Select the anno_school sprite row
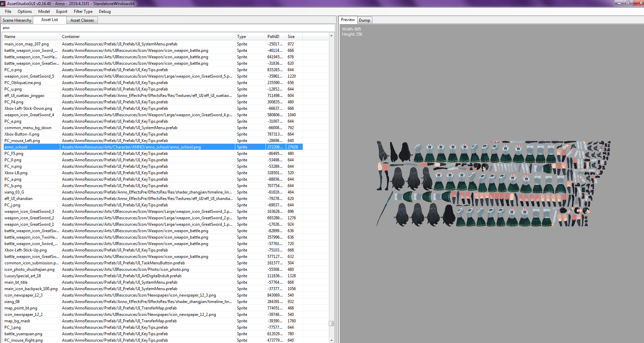 [x=153, y=147]
